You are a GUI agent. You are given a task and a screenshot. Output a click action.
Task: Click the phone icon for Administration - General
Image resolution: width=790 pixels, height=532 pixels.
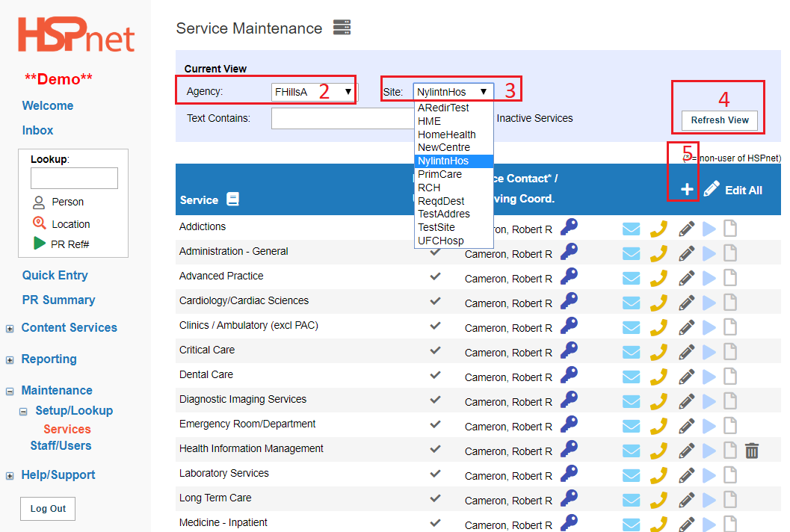658,253
